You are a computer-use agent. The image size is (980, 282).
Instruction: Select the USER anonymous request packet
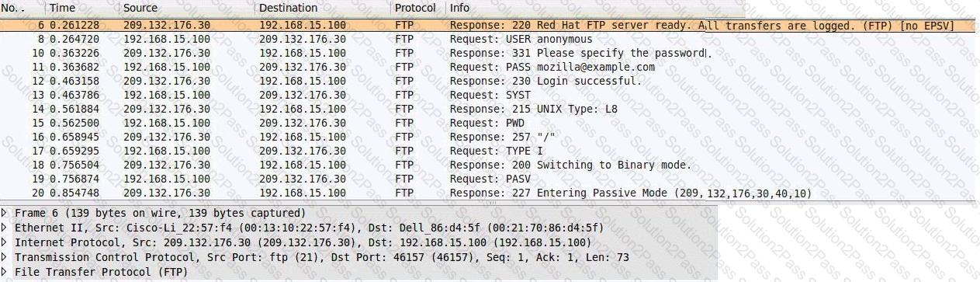489,39
